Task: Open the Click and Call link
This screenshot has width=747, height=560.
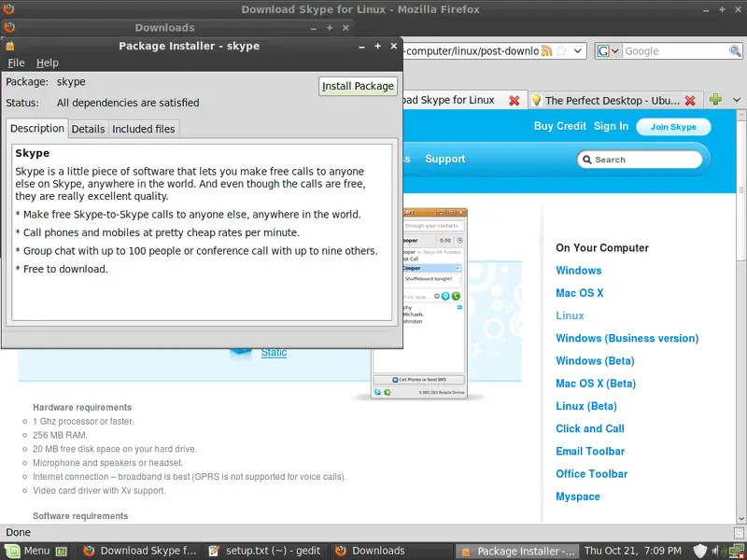Action: (x=590, y=428)
